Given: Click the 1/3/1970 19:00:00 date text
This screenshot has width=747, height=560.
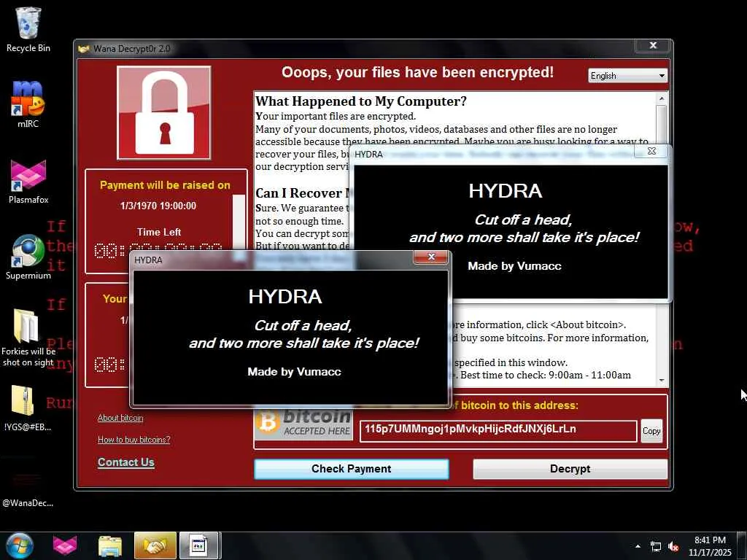Looking at the screenshot, I should pos(158,206).
